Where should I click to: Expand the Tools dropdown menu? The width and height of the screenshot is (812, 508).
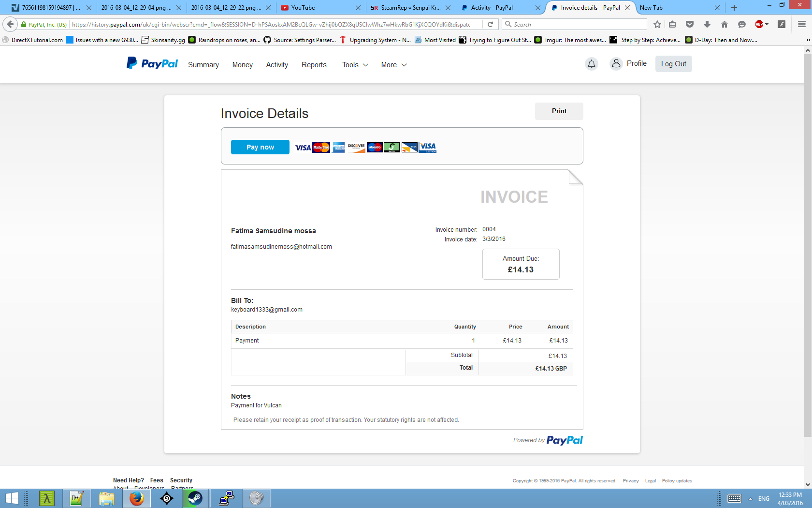point(355,65)
